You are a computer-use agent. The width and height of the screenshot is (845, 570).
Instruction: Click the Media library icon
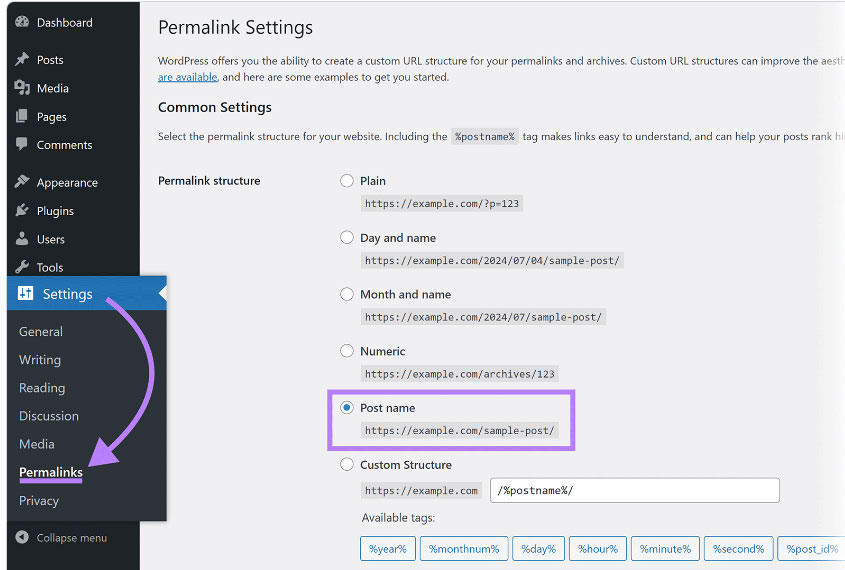pyautogui.click(x=22, y=88)
